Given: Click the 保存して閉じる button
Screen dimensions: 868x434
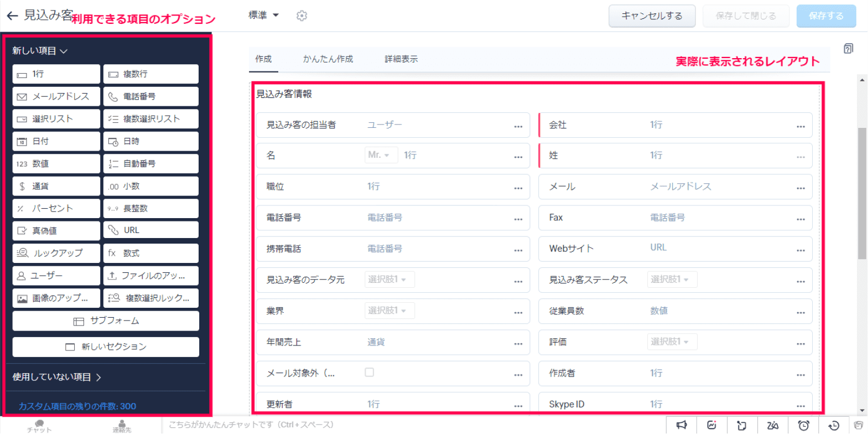Looking at the screenshot, I should point(746,16).
